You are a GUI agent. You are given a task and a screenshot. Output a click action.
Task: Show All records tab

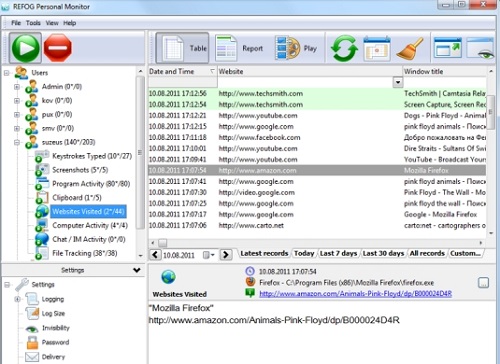(427, 253)
